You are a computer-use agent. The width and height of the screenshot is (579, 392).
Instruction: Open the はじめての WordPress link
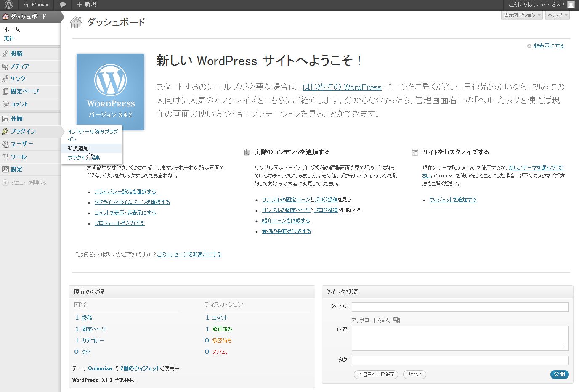(342, 87)
